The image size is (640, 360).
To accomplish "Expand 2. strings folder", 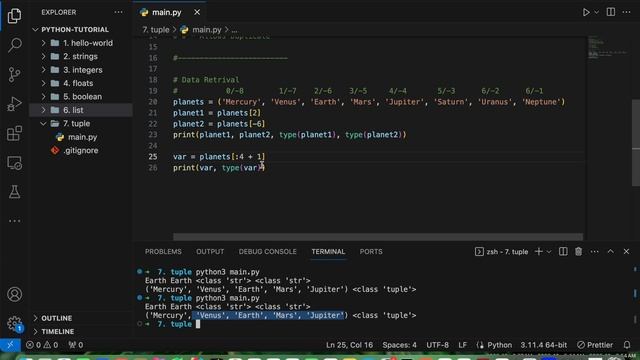I will click(x=81, y=56).
